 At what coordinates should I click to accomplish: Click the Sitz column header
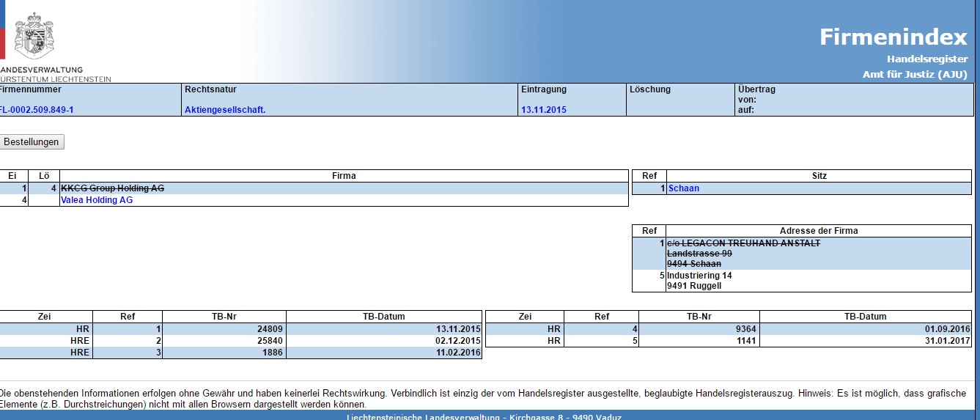pyautogui.click(x=819, y=176)
